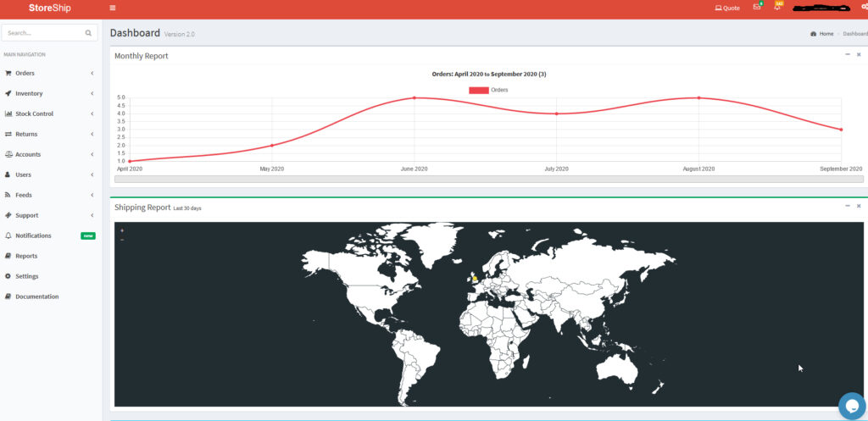Click the Home breadcrumb link
Screen dimensions: 868x421
pos(826,34)
